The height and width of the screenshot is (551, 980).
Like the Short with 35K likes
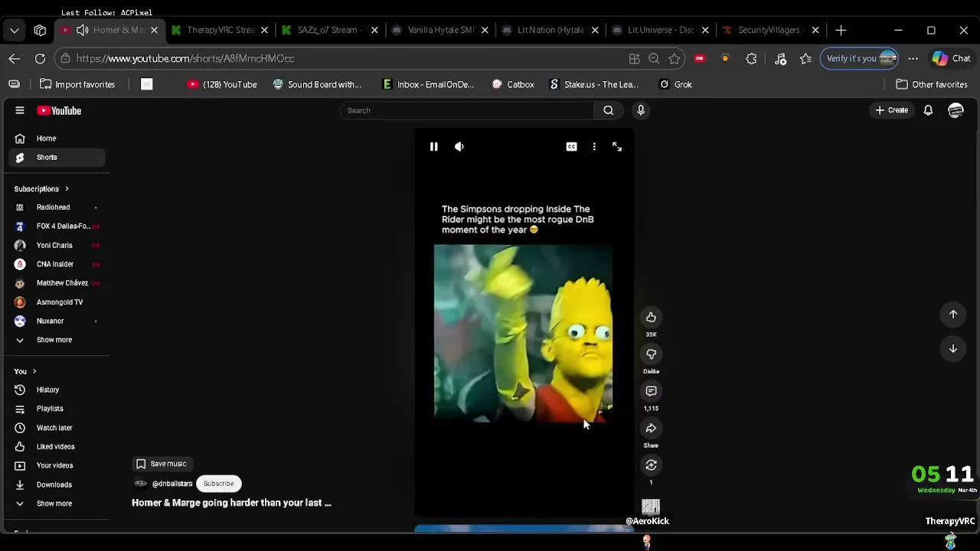[x=651, y=317]
